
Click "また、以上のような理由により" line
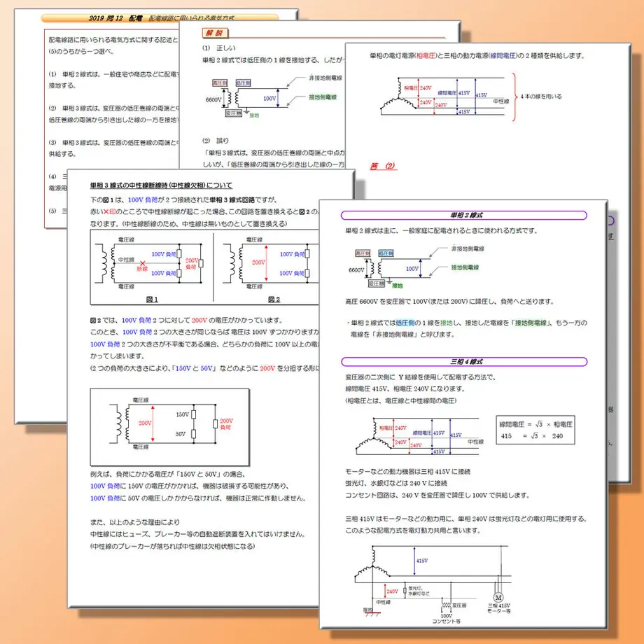[x=135, y=522]
